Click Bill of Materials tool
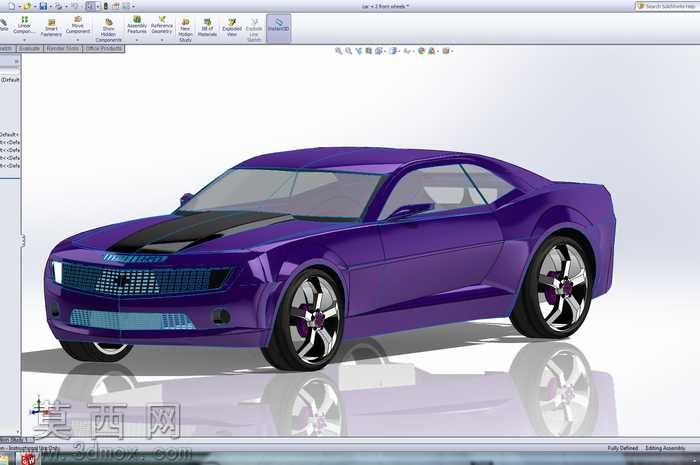Viewport: 700px width, 465px height. [x=207, y=28]
